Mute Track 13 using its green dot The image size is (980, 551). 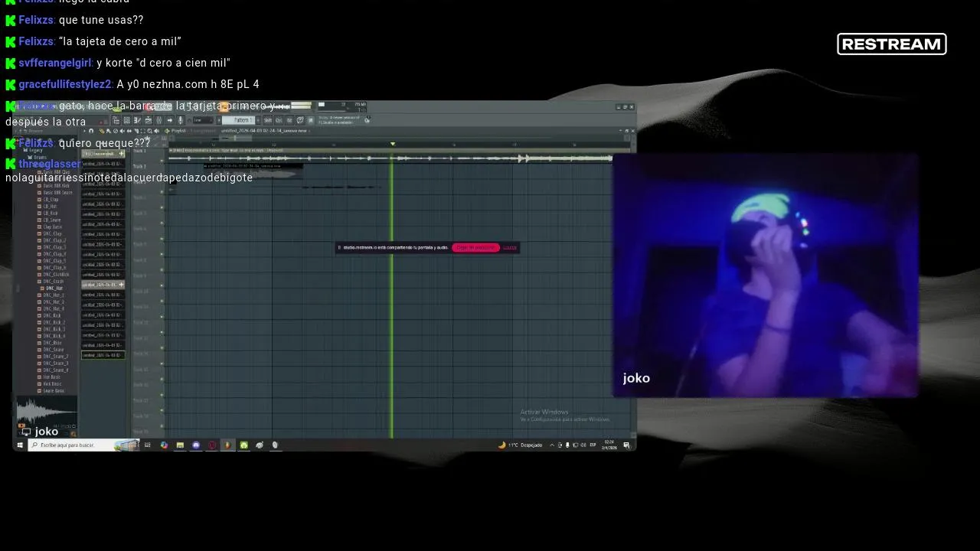point(162,347)
